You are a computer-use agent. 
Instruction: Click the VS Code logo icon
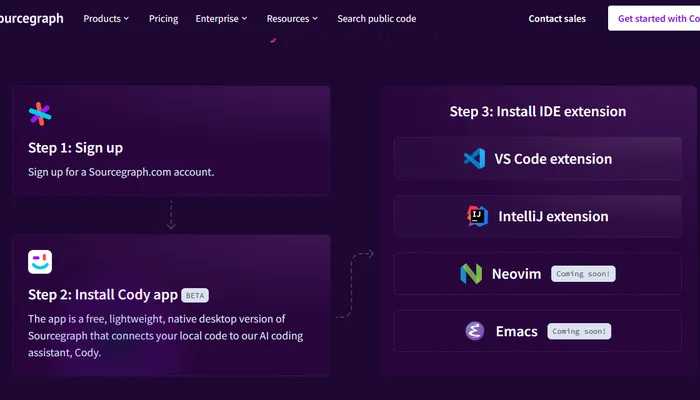point(474,158)
